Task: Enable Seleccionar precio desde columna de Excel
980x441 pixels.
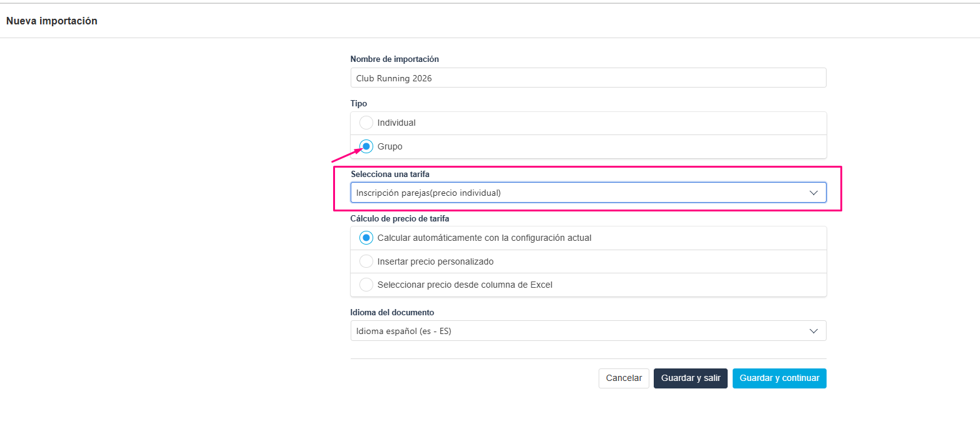Action: [366, 285]
